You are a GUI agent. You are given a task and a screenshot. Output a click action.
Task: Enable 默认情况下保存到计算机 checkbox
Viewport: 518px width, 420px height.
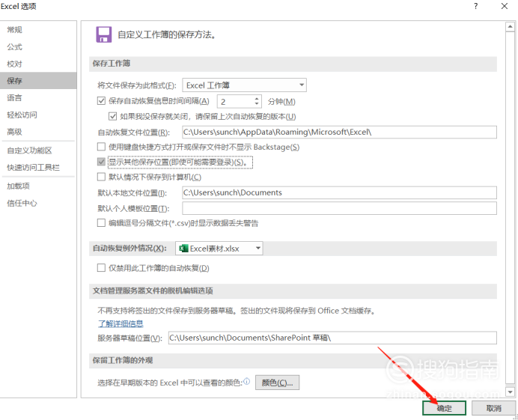pyautogui.click(x=101, y=177)
